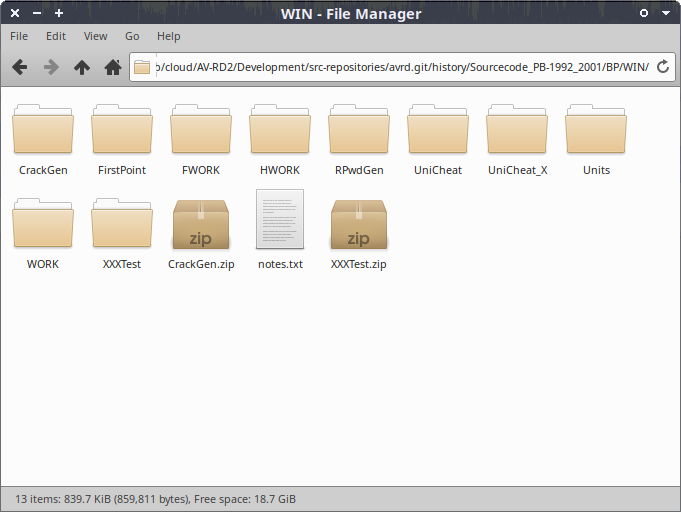This screenshot has width=681, height=512.
Task: Reload the current folder view
Action: [x=662, y=68]
